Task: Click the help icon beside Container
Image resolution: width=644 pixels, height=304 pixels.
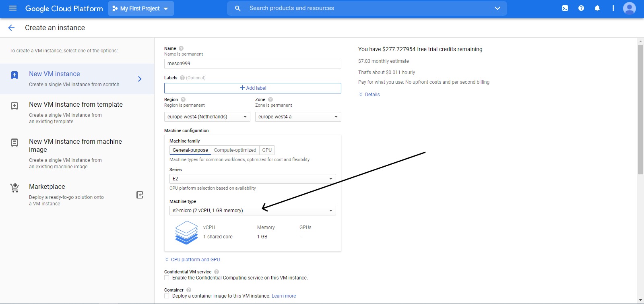Action: point(189,290)
